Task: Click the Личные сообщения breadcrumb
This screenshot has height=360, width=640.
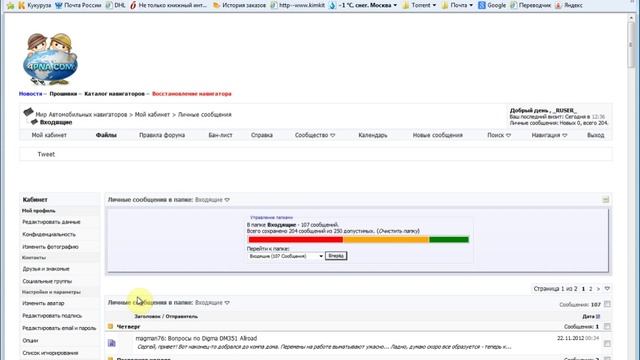Action: (x=204, y=115)
